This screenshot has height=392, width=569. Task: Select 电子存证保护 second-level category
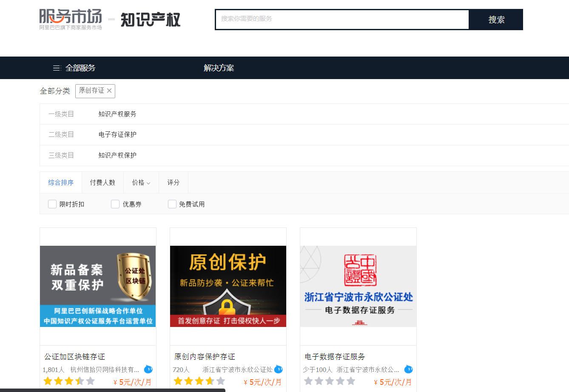(117, 134)
